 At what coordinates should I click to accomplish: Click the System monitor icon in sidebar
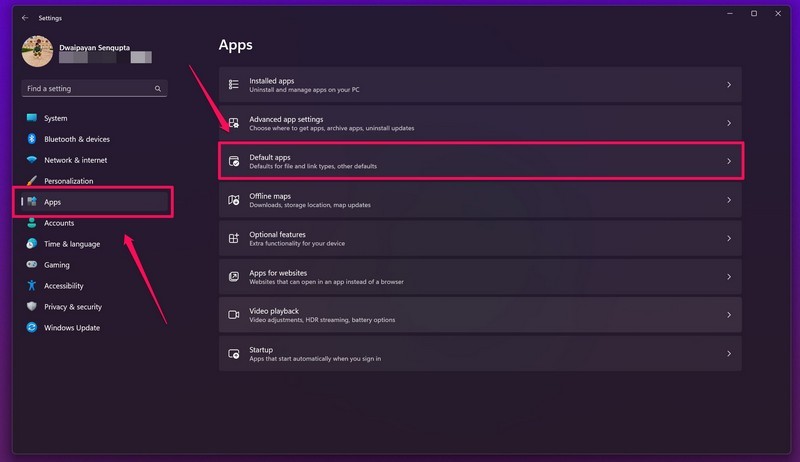click(x=32, y=118)
